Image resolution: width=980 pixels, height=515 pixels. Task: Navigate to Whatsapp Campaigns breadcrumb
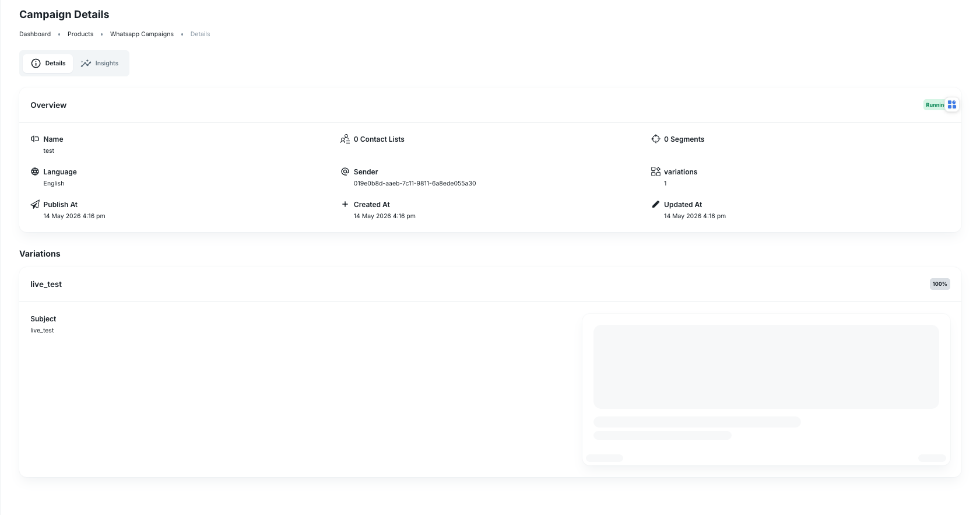point(142,34)
